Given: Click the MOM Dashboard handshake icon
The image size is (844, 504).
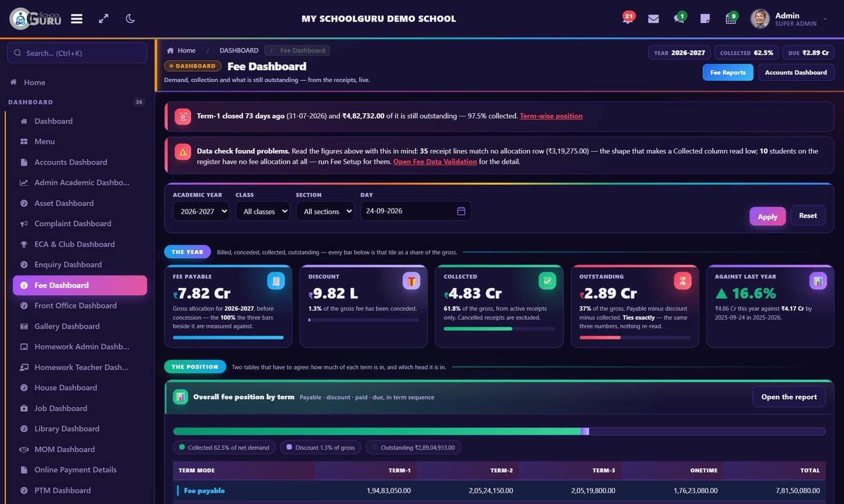Looking at the screenshot, I should click(x=24, y=449).
